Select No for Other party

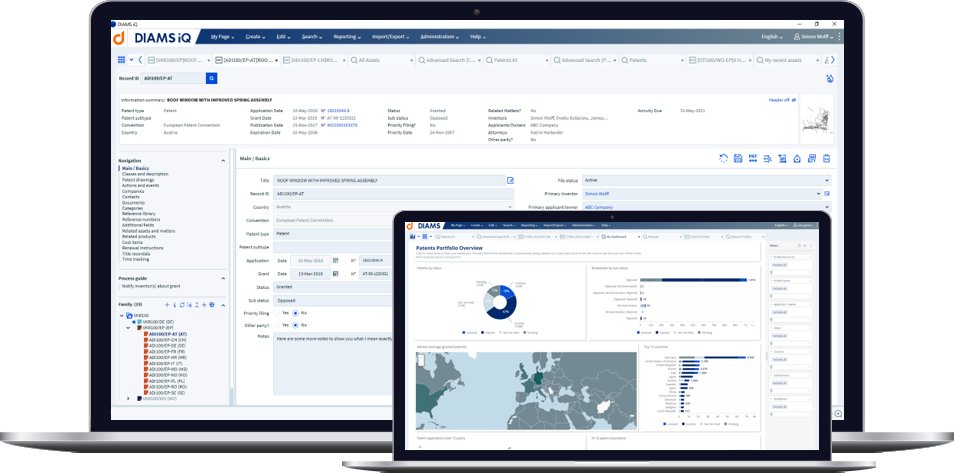pos(296,325)
